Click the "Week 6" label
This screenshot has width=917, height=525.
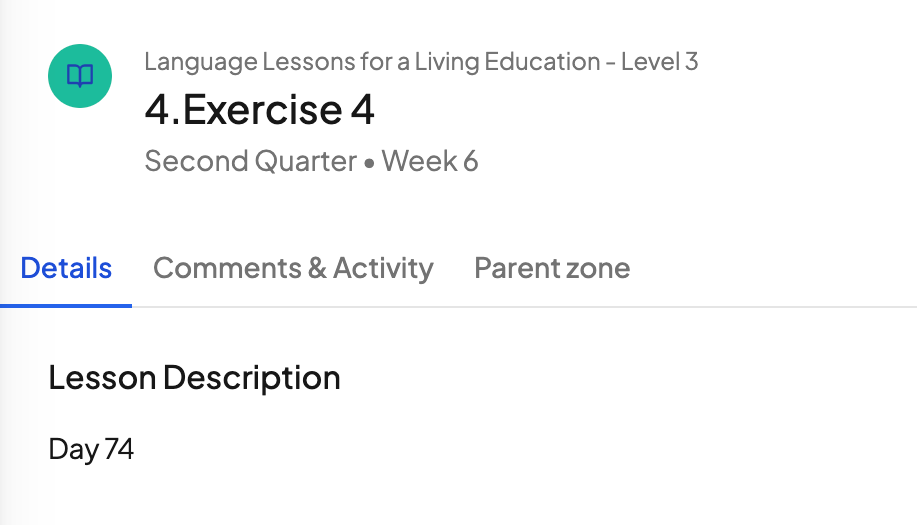430,161
